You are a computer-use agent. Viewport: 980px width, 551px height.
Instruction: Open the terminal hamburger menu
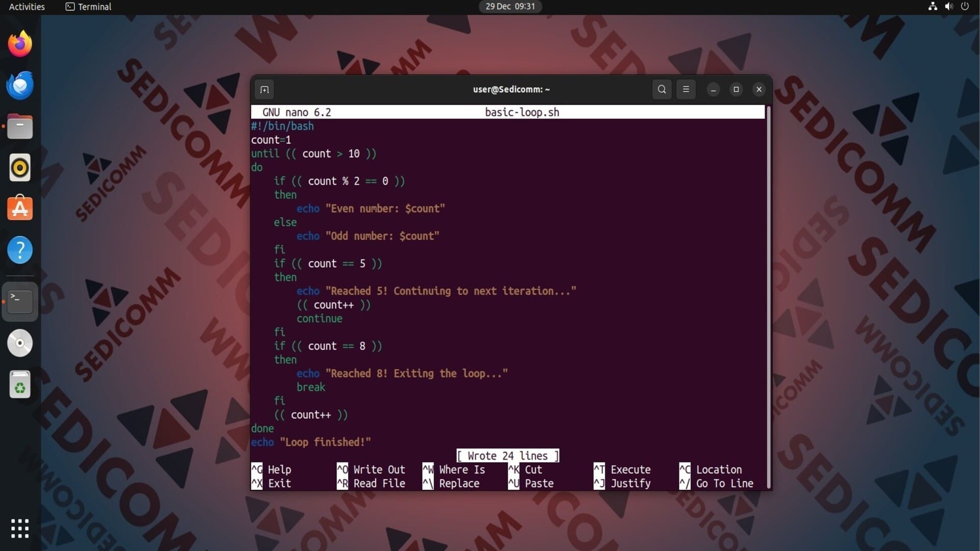685,89
